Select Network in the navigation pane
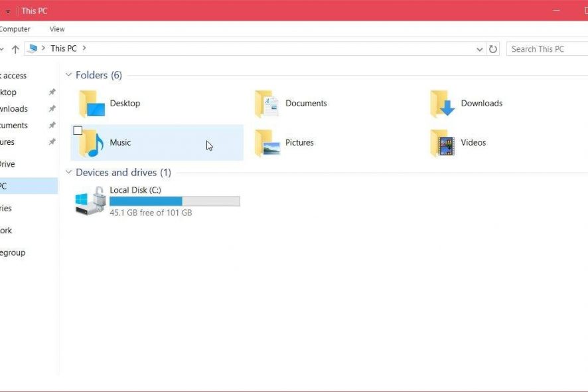588x392 pixels. click(6, 231)
